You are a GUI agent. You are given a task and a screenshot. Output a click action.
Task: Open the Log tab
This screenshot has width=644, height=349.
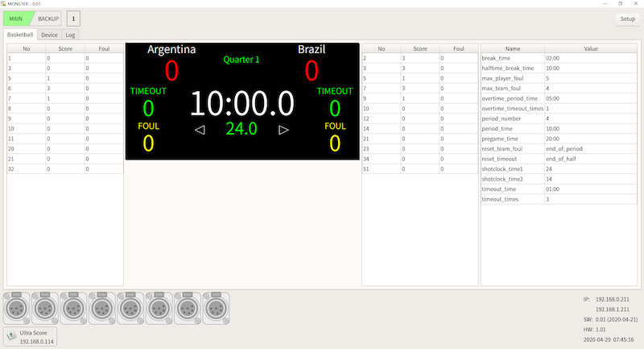click(70, 35)
